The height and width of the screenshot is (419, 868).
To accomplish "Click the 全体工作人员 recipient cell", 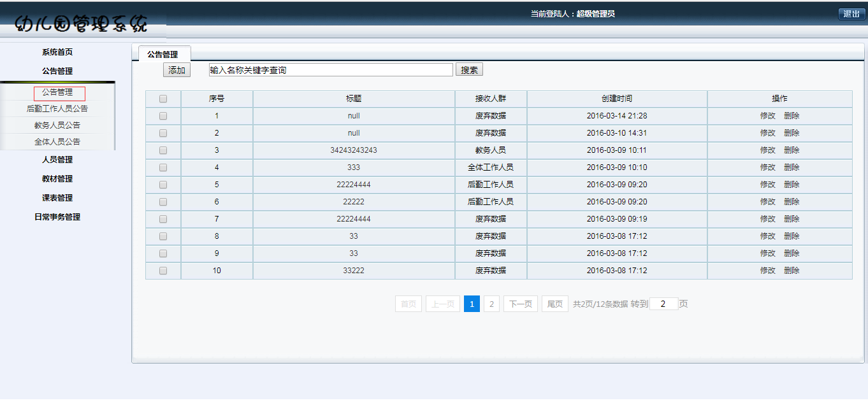I will click(x=491, y=167).
